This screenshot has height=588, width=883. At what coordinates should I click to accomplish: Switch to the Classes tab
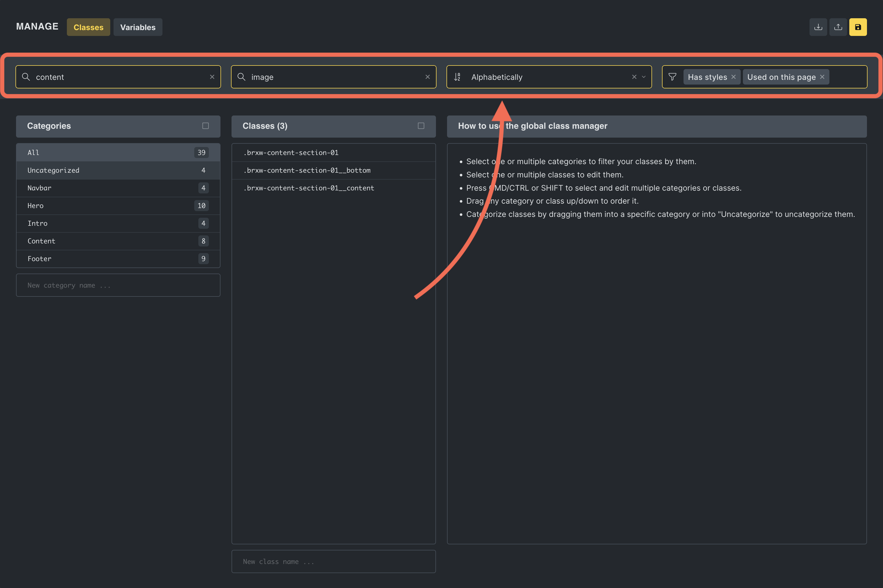pyautogui.click(x=88, y=27)
